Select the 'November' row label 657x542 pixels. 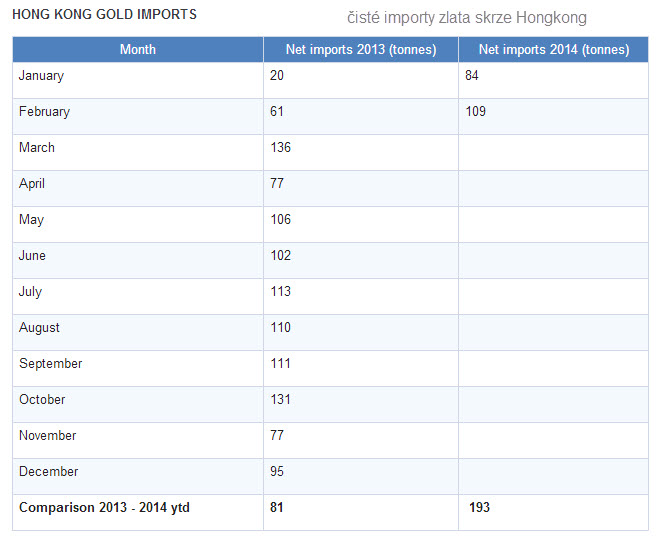(48, 436)
